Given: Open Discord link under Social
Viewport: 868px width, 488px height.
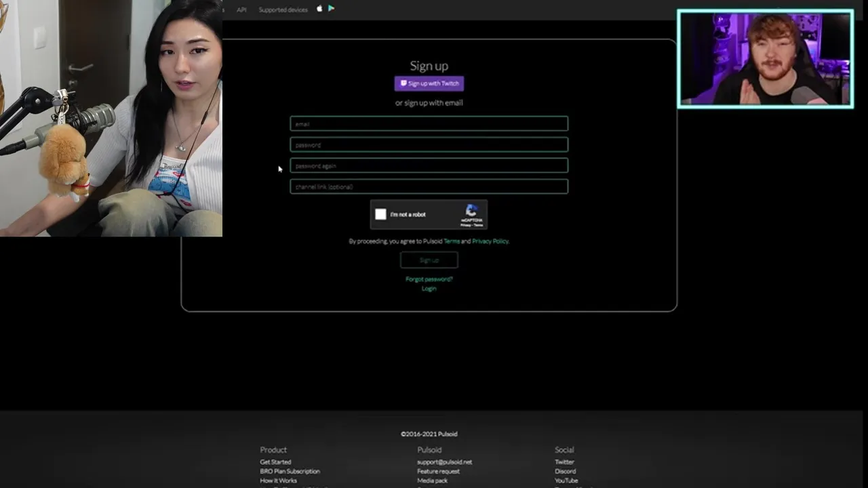Looking at the screenshot, I should click(565, 471).
